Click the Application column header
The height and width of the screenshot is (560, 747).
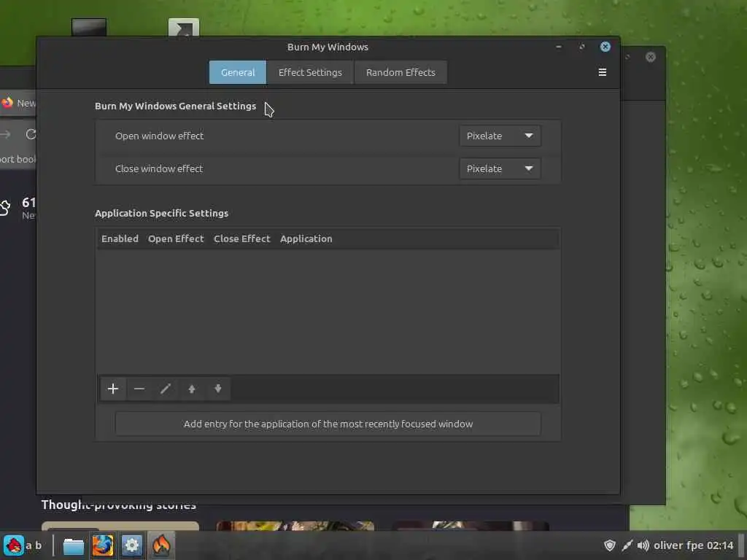click(306, 238)
